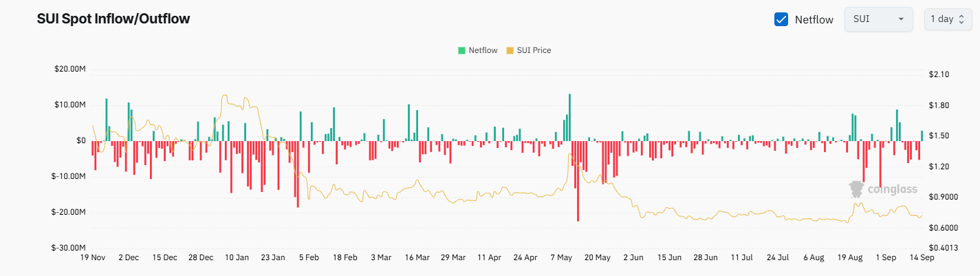Image resolution: width=980 pixels, height=276 pixels.
Task: Open the 1 day interval selector
Action: (948, 19)
